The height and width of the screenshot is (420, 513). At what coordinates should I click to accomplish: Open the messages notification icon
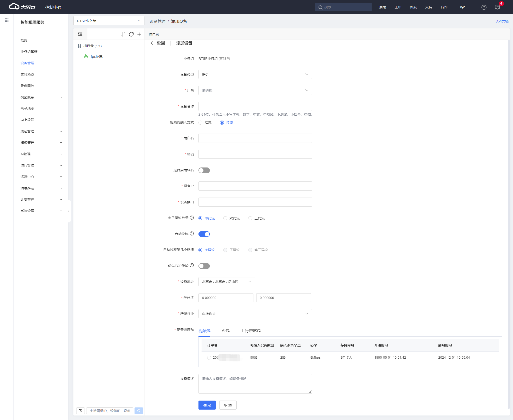(497, 7)
